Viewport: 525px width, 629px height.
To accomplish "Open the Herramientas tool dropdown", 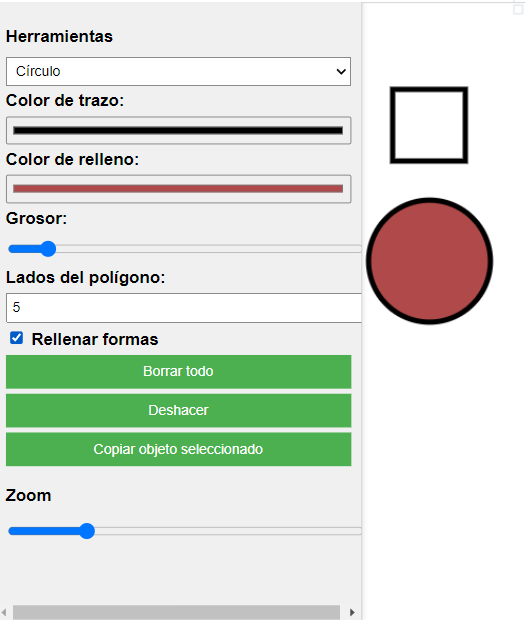I will point(178,71).
